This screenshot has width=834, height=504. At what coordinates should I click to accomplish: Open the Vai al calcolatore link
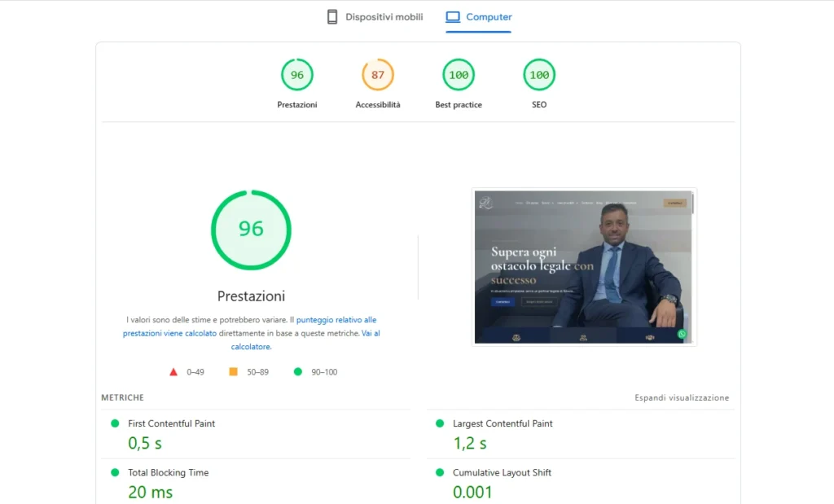370,333
